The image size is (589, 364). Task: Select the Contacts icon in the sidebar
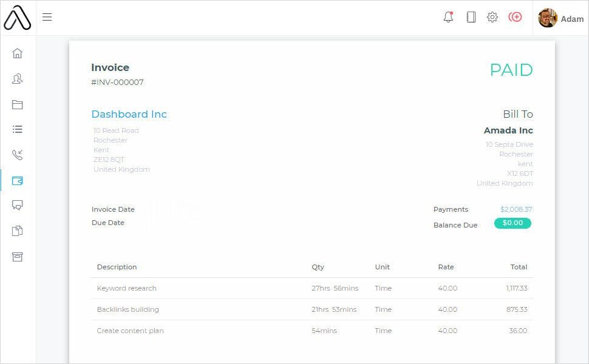click(x=18, y=78)
